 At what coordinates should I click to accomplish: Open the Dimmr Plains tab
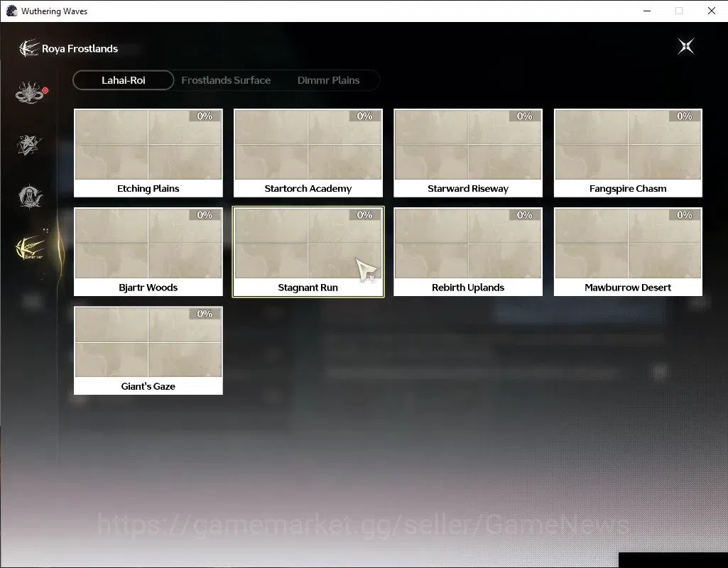click(328, 80)
